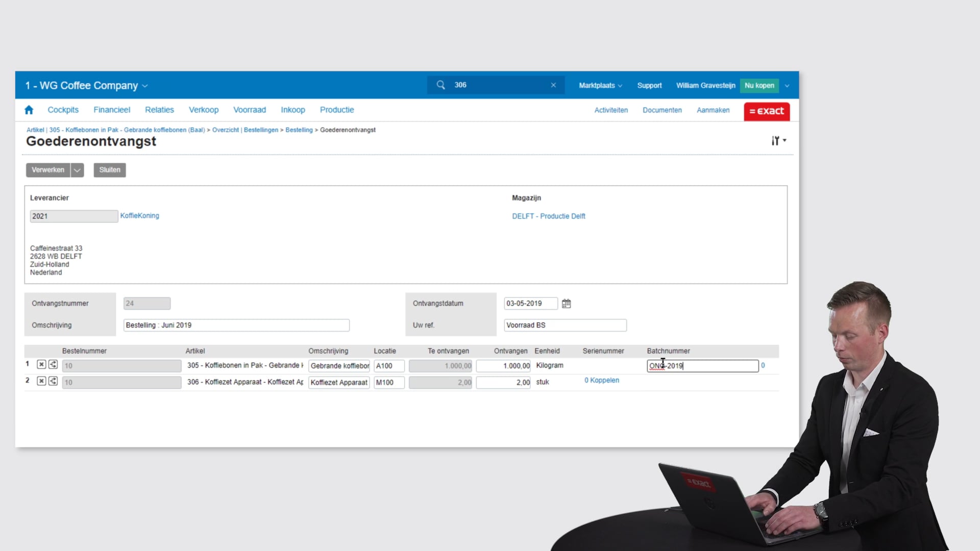Click the Ontvangen quantity 2,00 field
This screenshot has height=551, width=980.
[503, 382]
